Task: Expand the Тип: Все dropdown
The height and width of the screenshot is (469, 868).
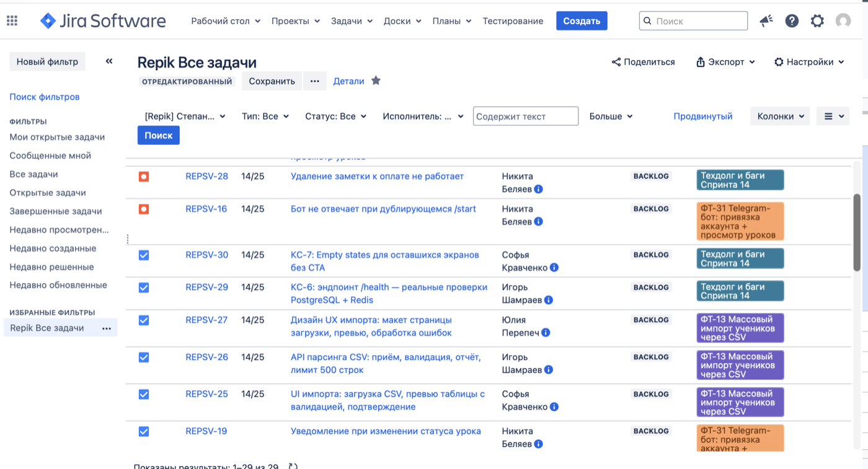Action: point(265,116)
